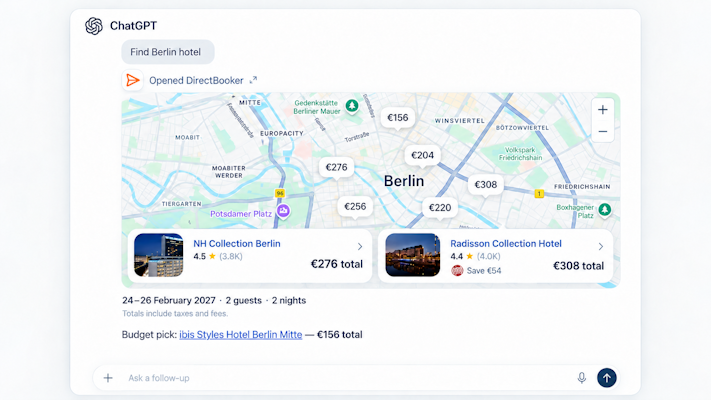Click the ChatGPT title text

[133, 26]
